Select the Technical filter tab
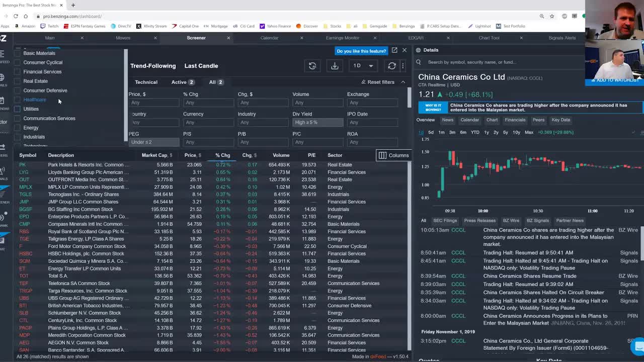 click(146, 82)
